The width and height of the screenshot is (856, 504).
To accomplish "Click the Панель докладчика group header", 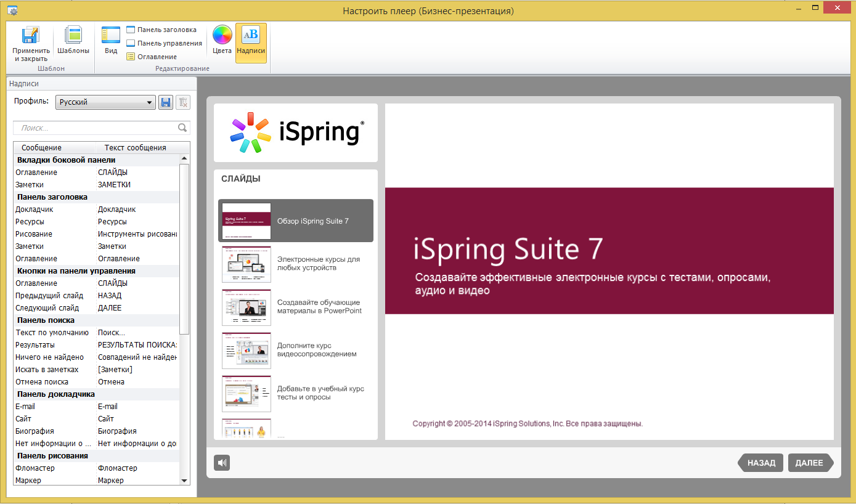I will click(x=96, y=394).
